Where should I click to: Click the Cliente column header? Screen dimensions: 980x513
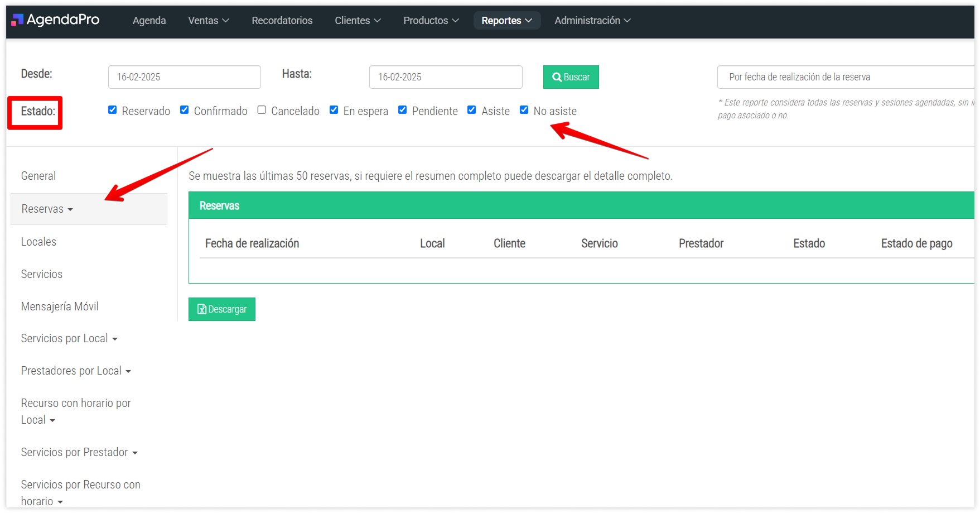click(x=509, y=243)
